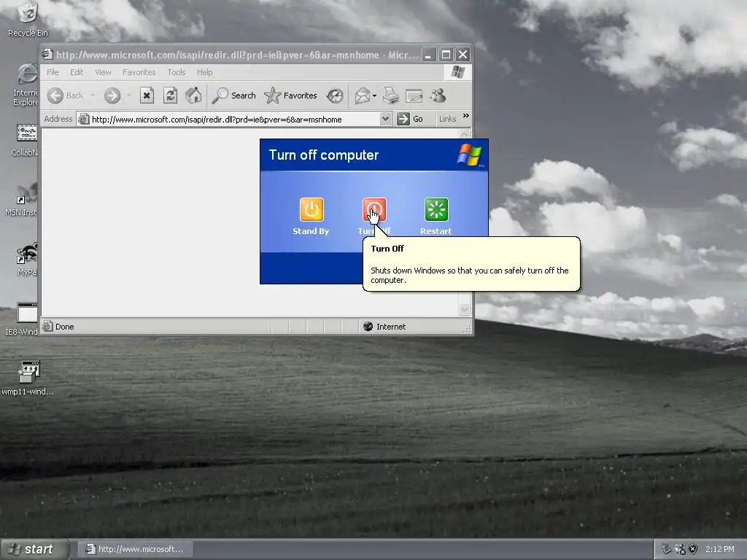Select the microsoft.com taskbar window button
This screenshot has width=747, height=560.
[x=136, y=549]
